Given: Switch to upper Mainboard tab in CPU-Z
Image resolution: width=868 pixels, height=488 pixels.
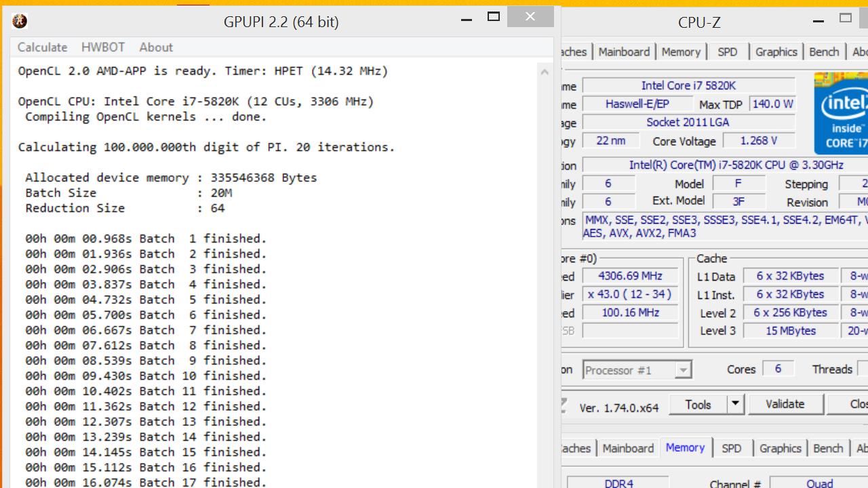Looking at the screenshot, I should tap(624, 52).
